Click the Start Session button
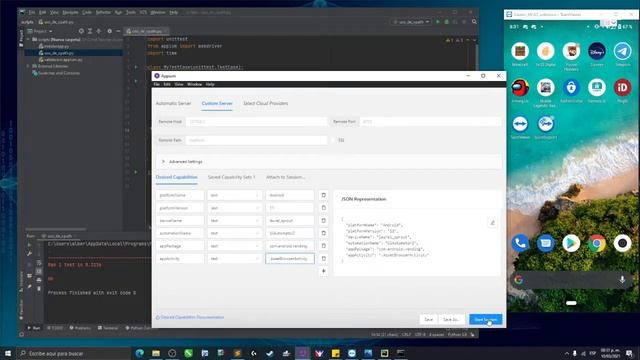The height and width of the screenshot is (360, 640). point(485,320)
